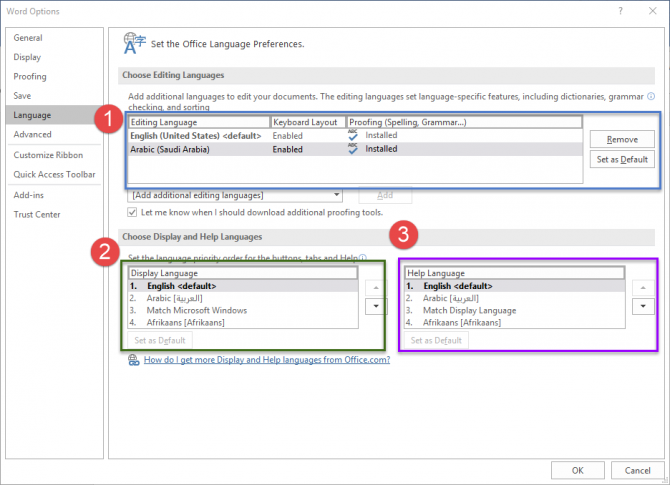
Task: Open the Save options category
Action: point(22,96)
